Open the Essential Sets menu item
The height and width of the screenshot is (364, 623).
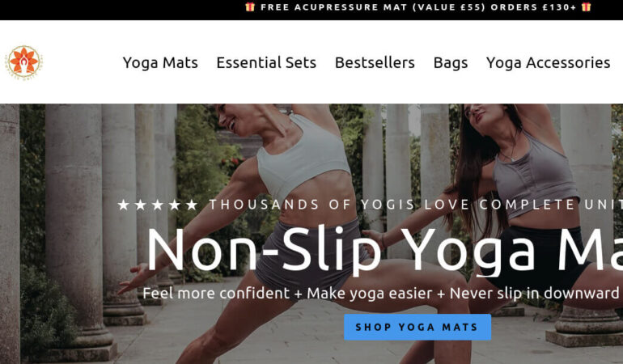(x=266, y=63)
